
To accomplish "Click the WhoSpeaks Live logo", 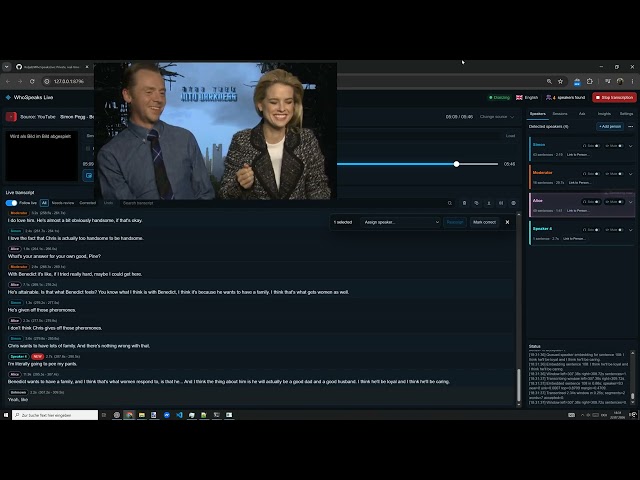I will [8, 97].
